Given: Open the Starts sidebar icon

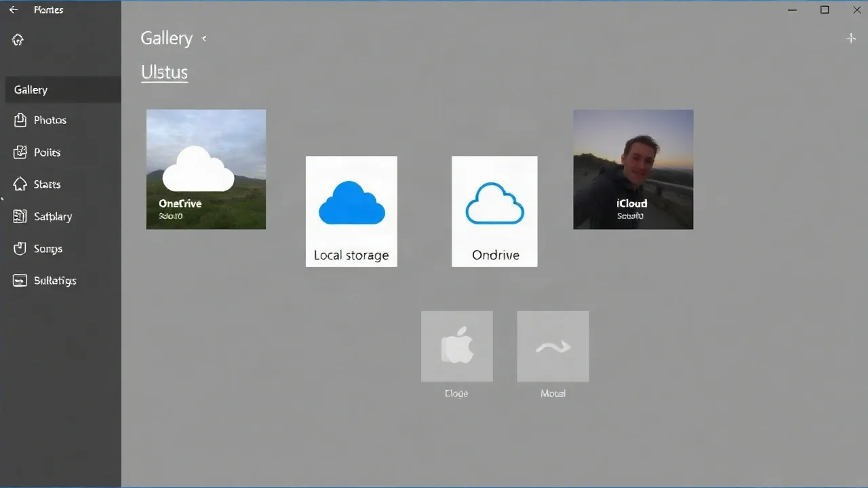Looking at the screenshot, I should [20, 184].
